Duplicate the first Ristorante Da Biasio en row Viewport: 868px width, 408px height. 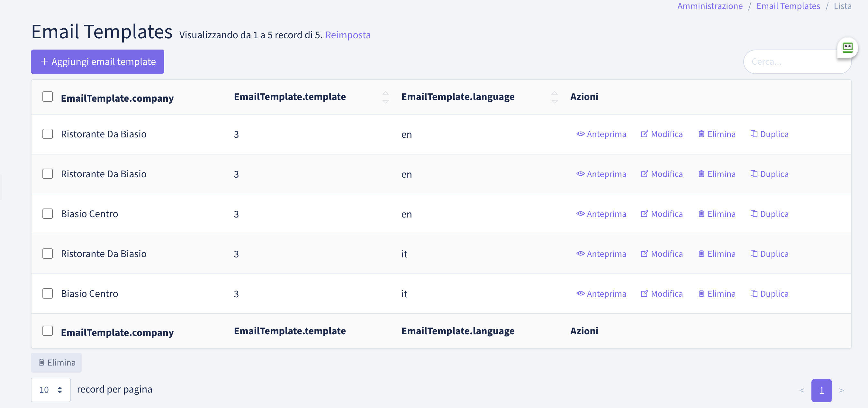coord(769,134)
